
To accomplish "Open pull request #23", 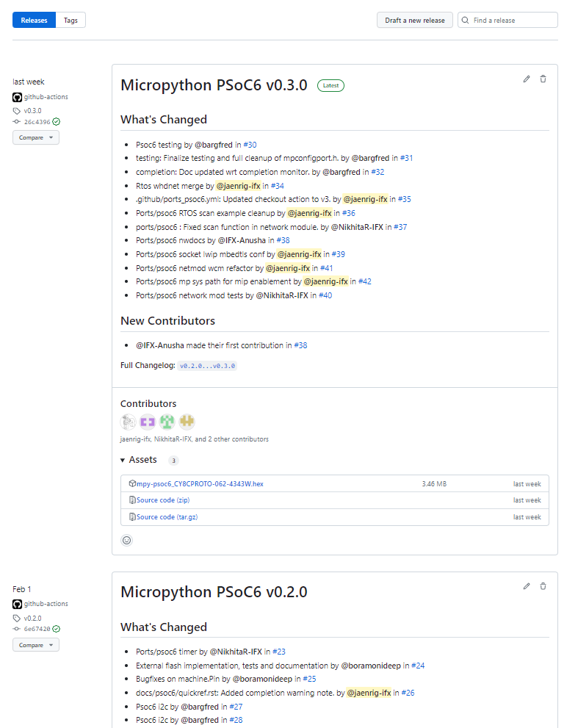I will click(x=279, y=652).
